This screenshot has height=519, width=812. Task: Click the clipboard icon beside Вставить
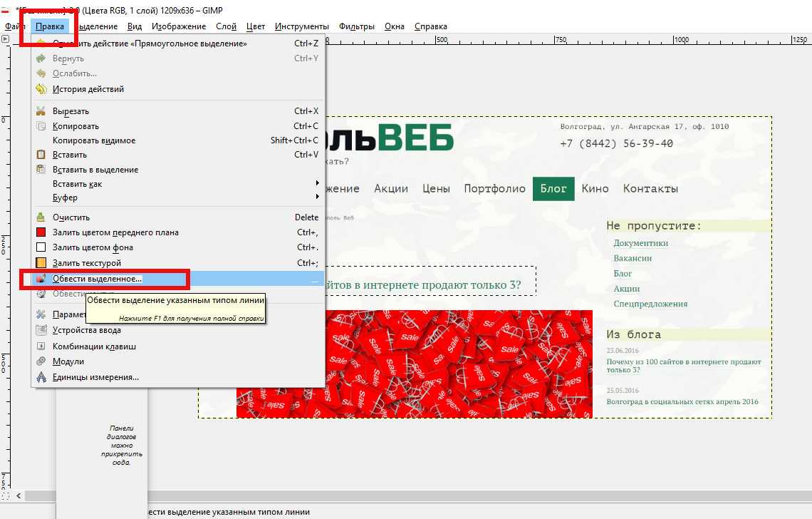pos(41,155)
